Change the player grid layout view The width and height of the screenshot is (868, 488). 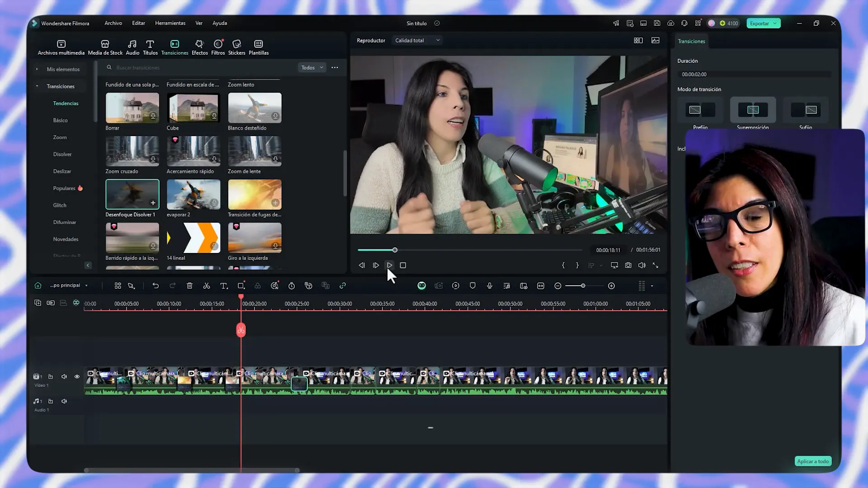click(x=638, y=41)
